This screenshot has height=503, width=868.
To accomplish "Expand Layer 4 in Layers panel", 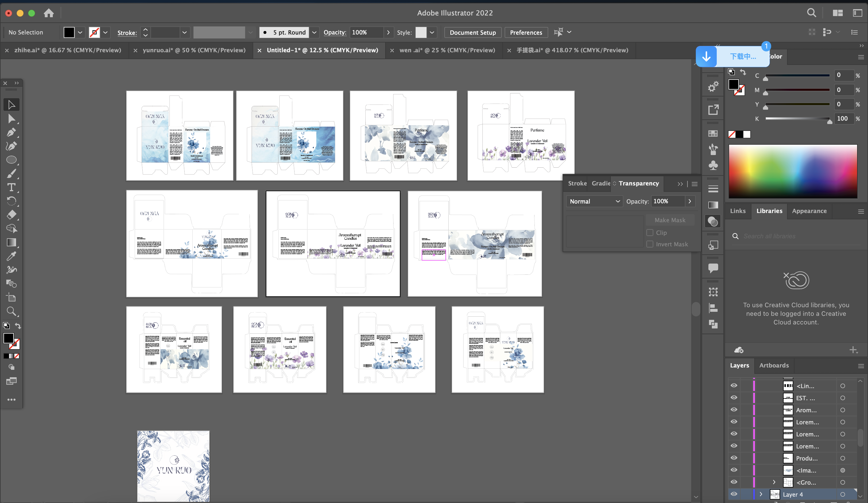I will (x=761, y=494).
